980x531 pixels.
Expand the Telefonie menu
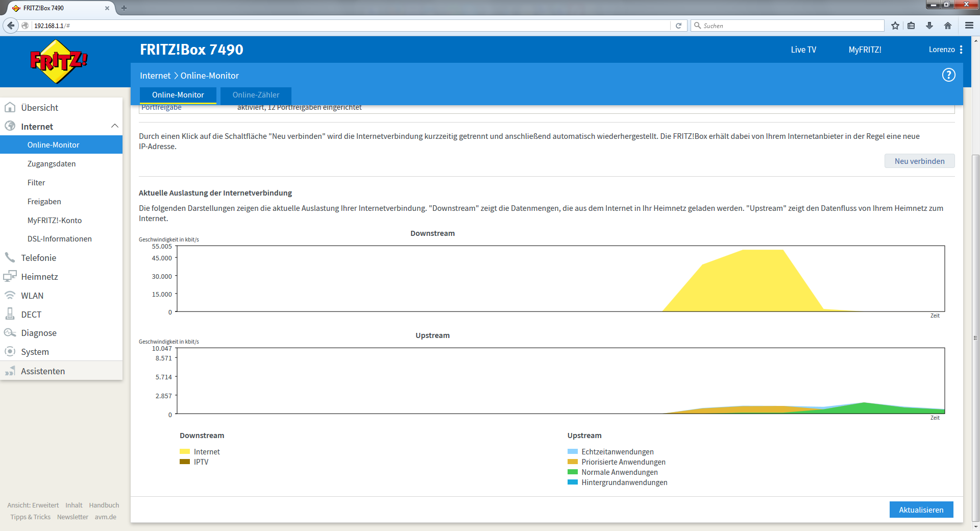click(x=39, y=258)
